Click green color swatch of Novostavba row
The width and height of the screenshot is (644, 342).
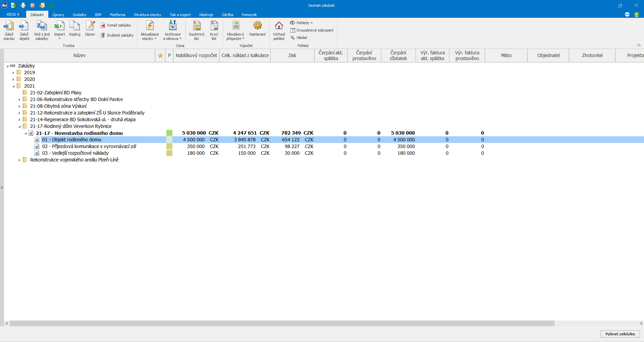coord(169,133)
